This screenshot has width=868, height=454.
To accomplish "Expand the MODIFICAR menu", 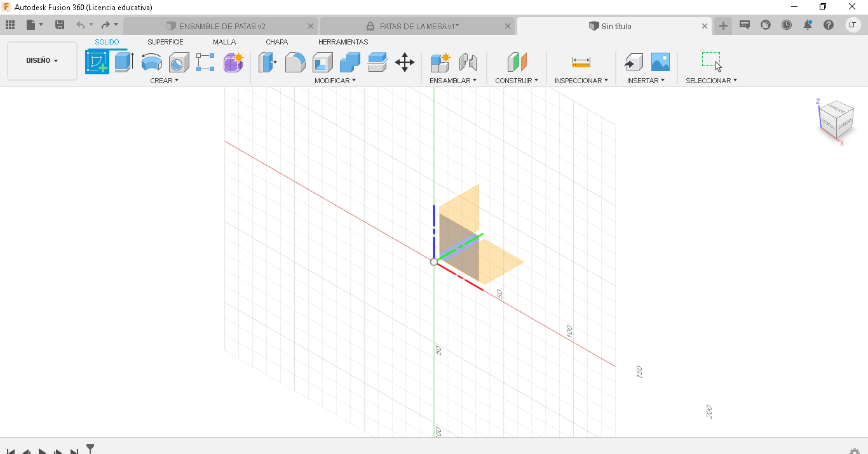I will (336, 81).
